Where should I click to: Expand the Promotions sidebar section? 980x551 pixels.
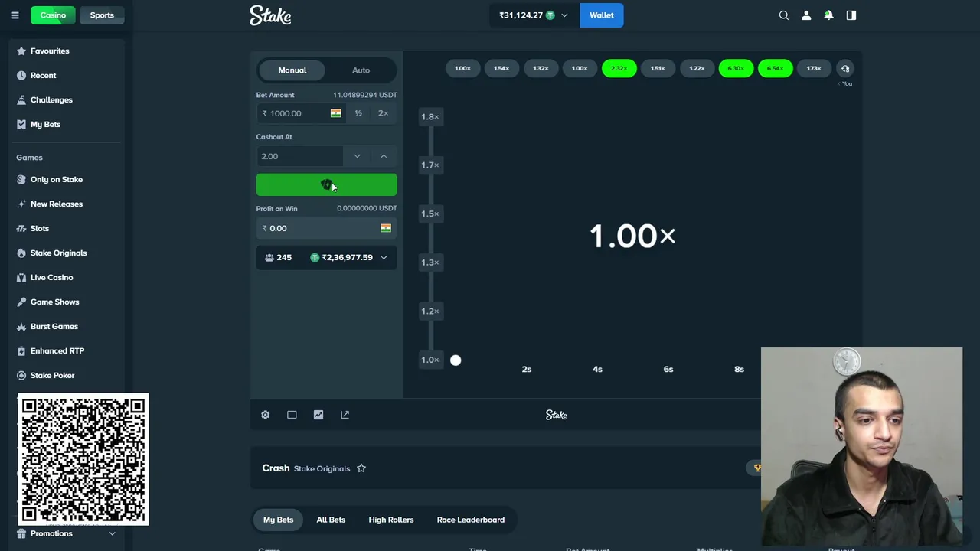(112, 533)
